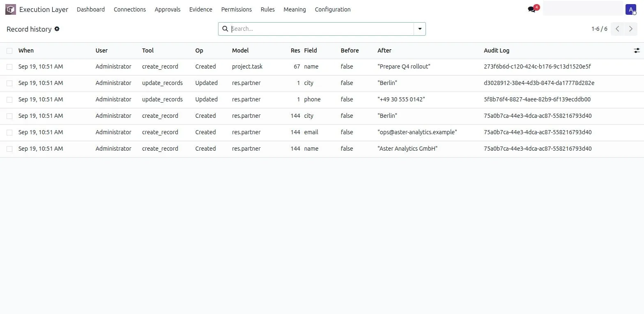The width and height of the screenshot is (644, 314).
Task: Open the Meaning menu
Action: point(295,9)
